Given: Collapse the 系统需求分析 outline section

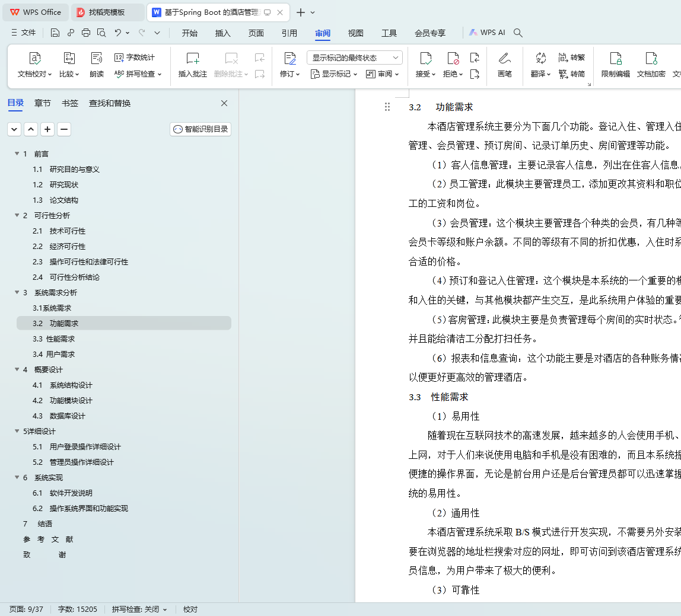Looking at the screenshot, I should point(17,293).
